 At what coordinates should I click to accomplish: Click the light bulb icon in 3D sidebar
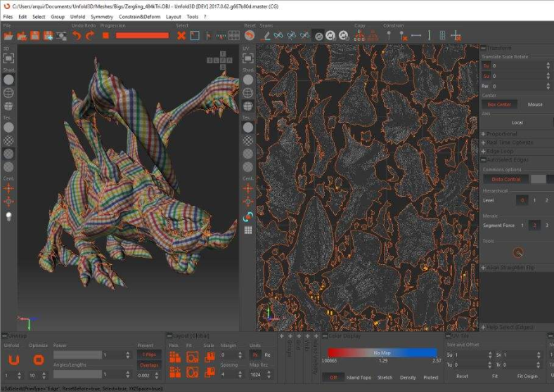tap(8, 216)
